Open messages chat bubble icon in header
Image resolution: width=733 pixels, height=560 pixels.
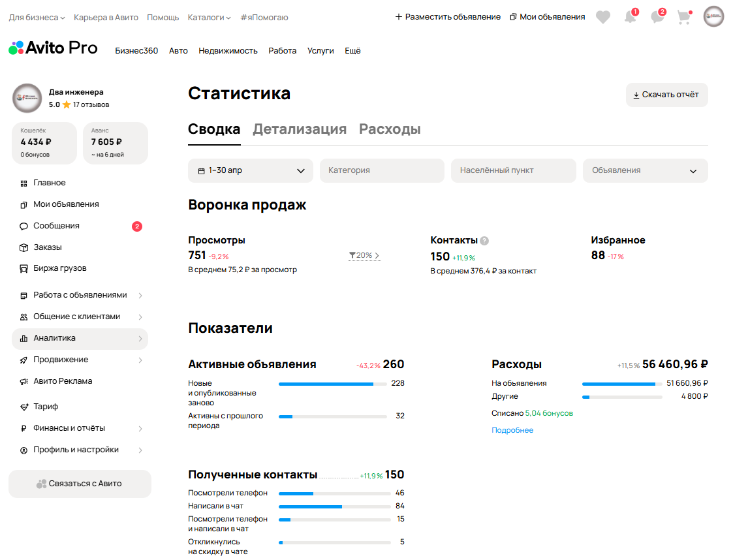coord(657,17)
